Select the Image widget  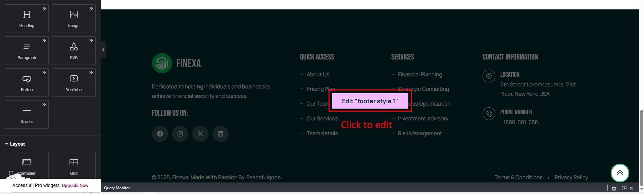click(74, 18)
